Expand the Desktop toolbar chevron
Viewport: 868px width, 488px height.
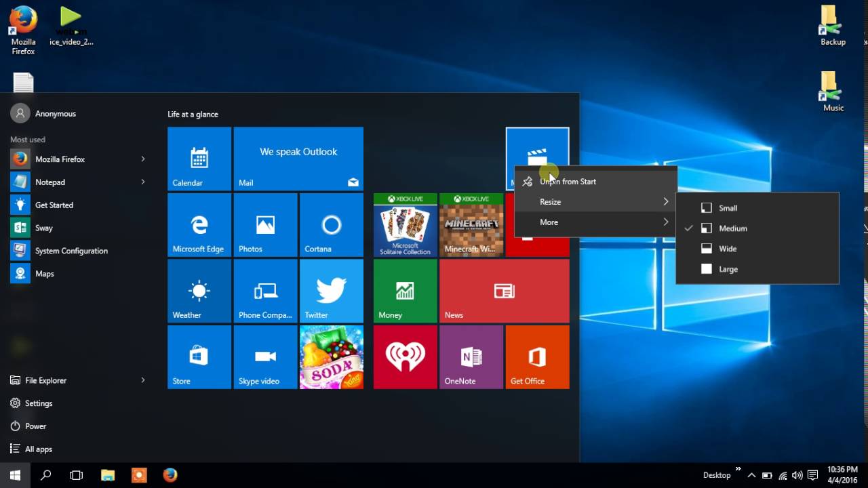point(738,469)
